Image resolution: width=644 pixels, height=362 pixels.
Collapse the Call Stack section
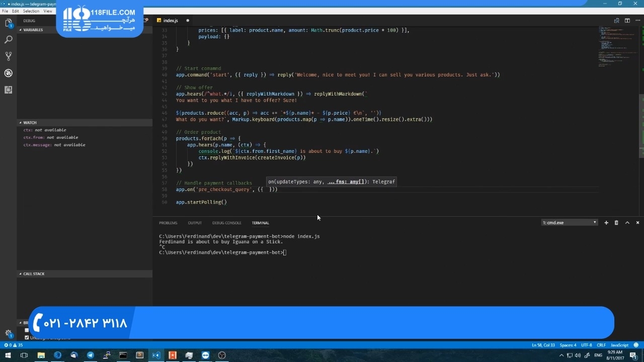click(33, 274)
